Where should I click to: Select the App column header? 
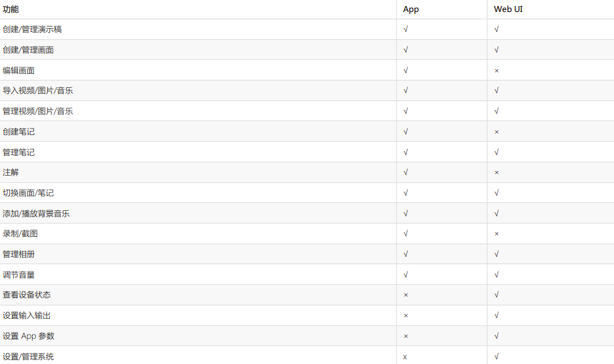coord(411,9)
